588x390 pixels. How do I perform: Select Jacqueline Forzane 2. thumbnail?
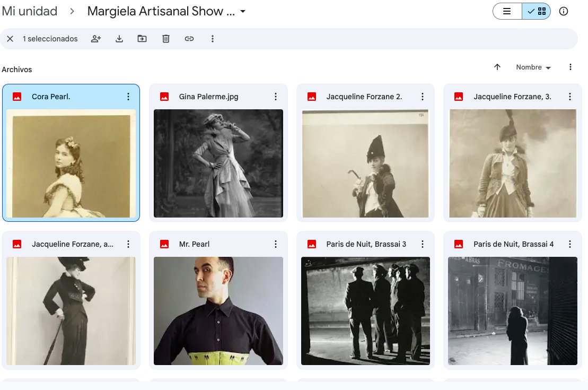pyautogui.click(x=366, y=163)
